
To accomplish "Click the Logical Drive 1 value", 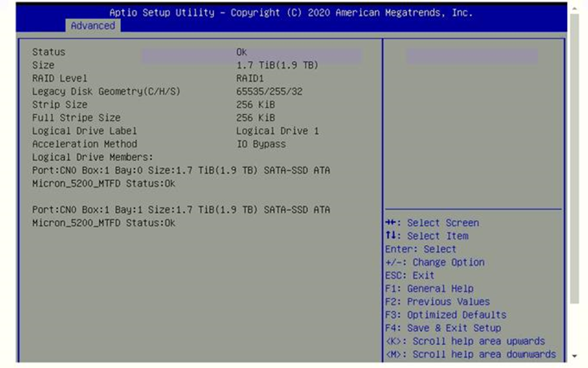I will point(278,131).
